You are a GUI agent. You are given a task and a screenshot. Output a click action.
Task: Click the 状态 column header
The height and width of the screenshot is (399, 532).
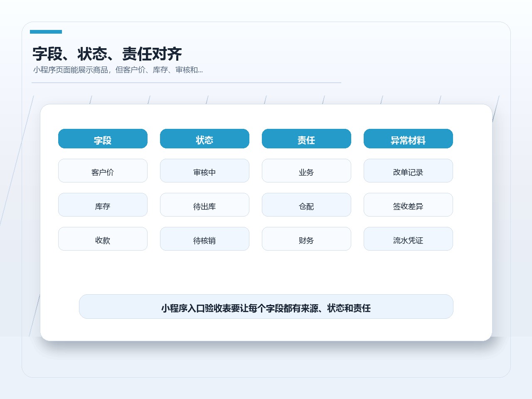pos(204,139)
